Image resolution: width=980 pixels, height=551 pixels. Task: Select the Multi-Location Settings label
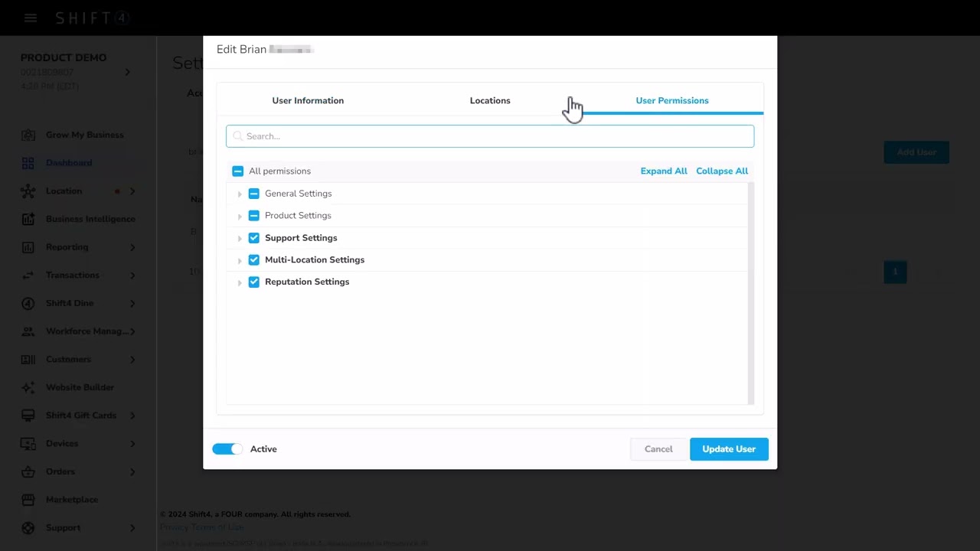point(315,260)
